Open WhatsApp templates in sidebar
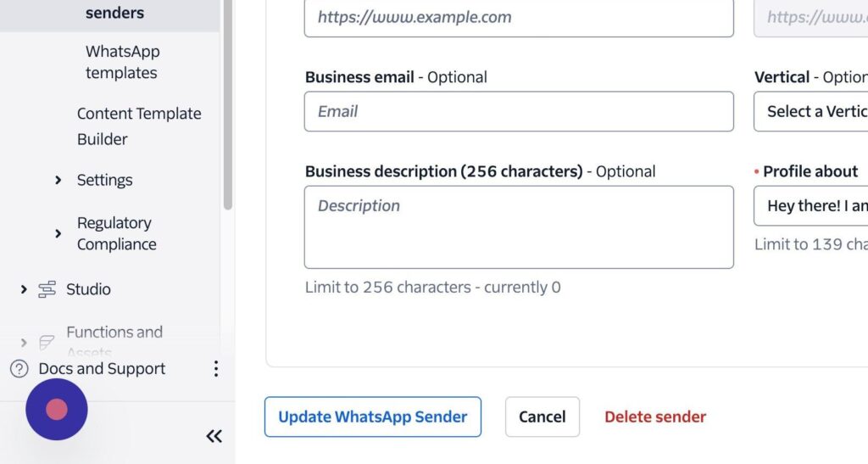The image size is (868, 464). (x=122, y=62)
